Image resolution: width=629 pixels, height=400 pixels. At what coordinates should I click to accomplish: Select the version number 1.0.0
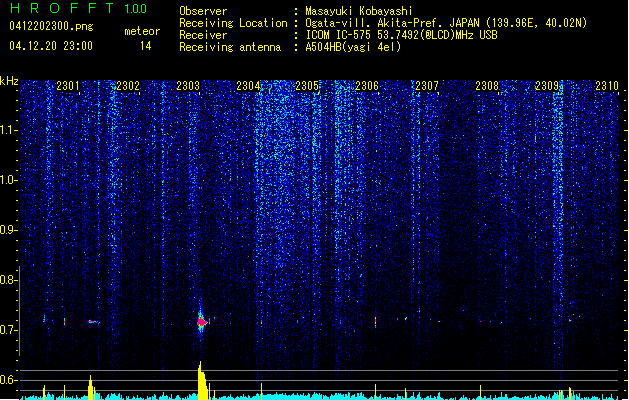point(135,9)
